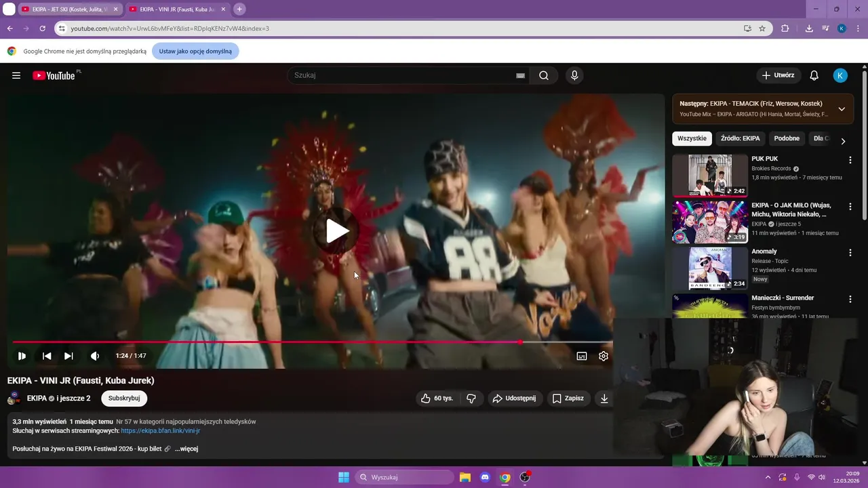Viewport: 868px width, 488px height.
Task: Bookmark this page with the star
Action: 762,28
